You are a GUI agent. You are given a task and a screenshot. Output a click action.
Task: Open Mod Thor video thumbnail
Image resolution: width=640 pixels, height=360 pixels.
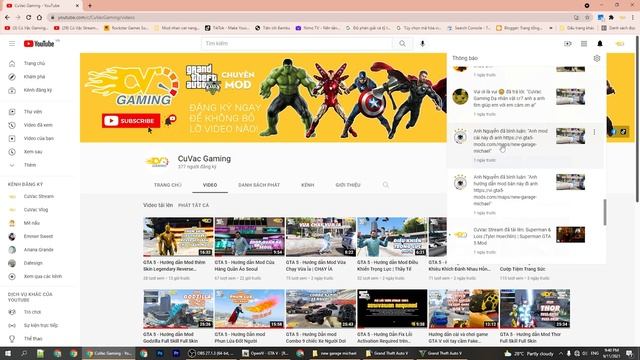pyautogui.click(x=535, y=309)
